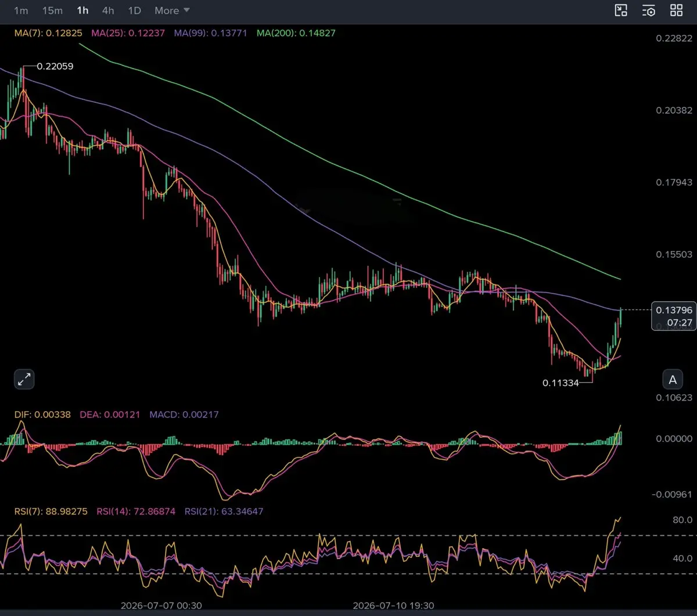Click the 0.22059 high price marker
The height and width of the screenshot is (616, 697).
(x=55, y=66)
